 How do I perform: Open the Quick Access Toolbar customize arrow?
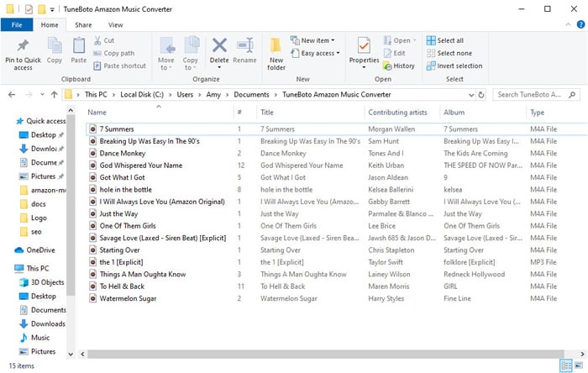[52, 9]
